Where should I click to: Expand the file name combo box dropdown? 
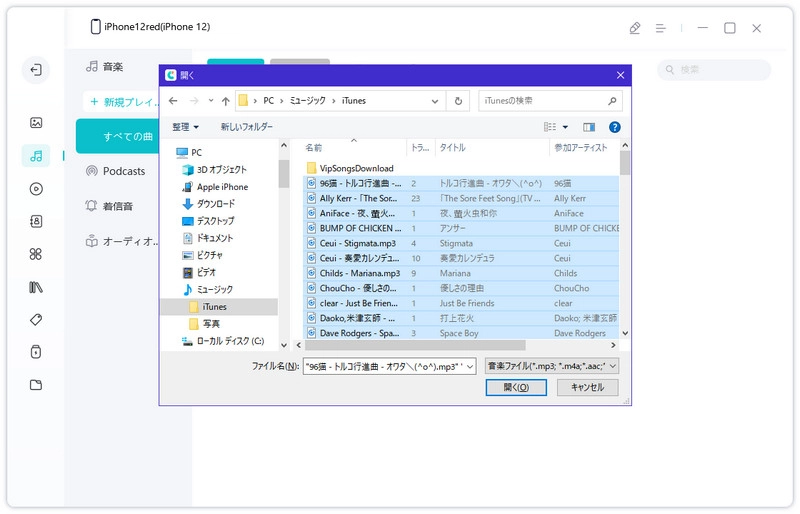click(x=470, y=366)
